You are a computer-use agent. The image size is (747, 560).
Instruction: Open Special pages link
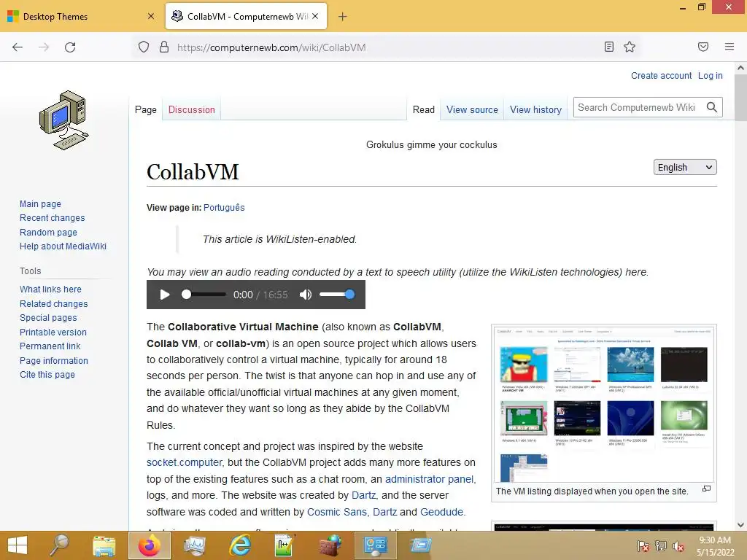(x=48, y=318)
